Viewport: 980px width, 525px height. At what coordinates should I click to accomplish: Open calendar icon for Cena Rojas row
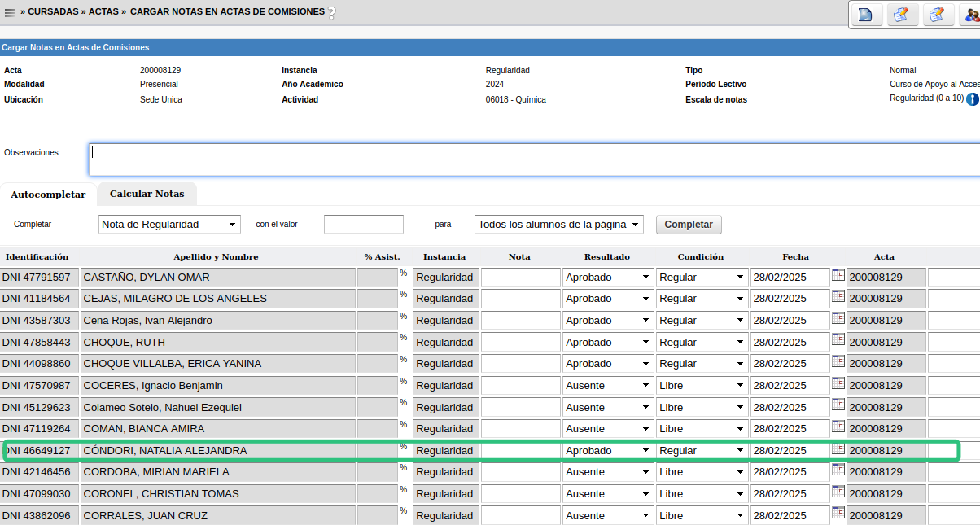click(838, 318)
